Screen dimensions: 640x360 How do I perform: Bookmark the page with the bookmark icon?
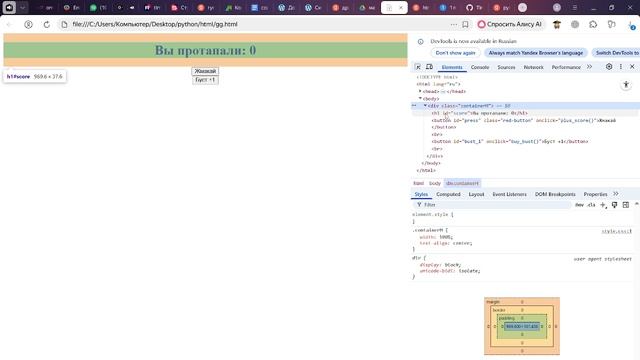(x=465, y=24)
